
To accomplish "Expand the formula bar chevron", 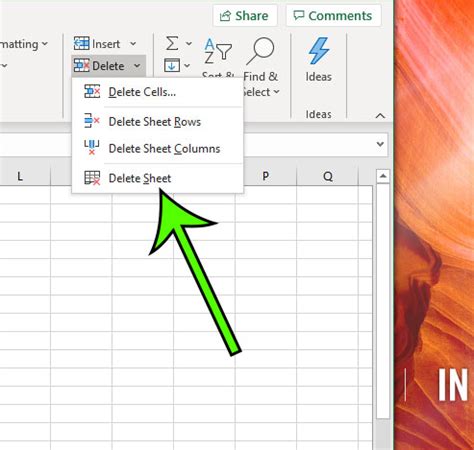I will click(x=380, y=144).
